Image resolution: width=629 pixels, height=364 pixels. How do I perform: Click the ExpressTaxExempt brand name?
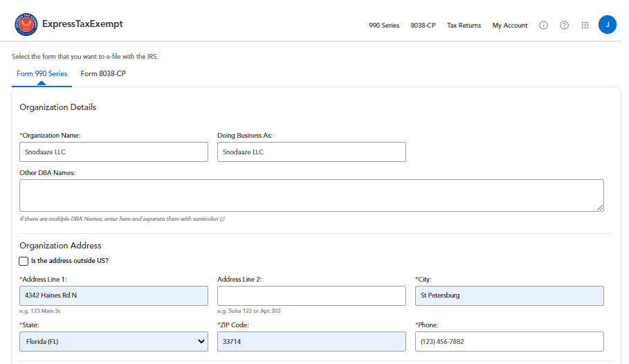coord(82,24)
